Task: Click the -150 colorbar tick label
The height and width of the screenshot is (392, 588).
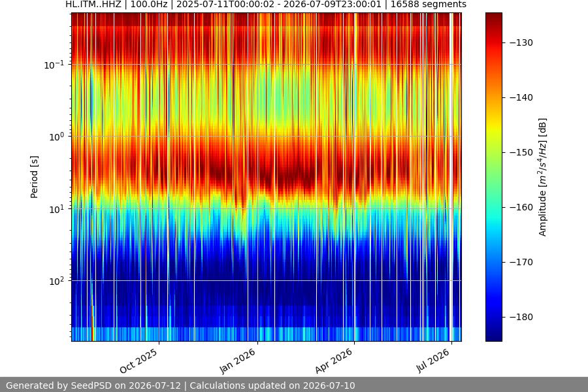Action: [521, 152]
